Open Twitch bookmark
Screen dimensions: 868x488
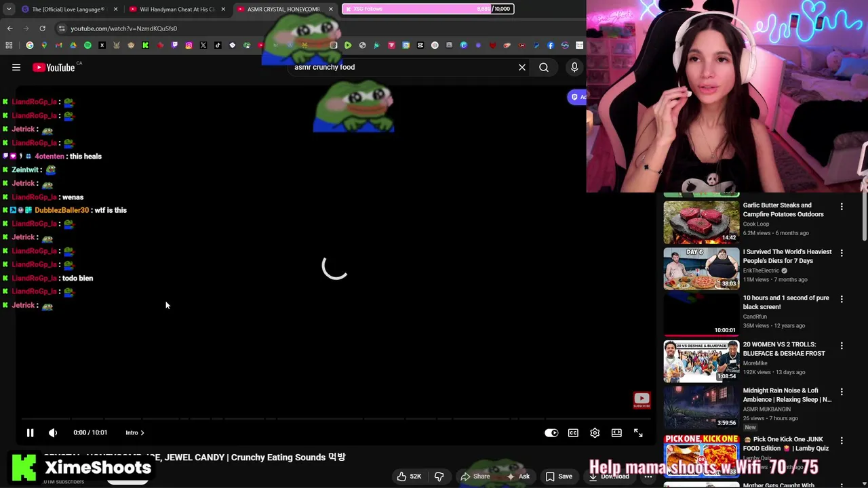tap(174, 45)
